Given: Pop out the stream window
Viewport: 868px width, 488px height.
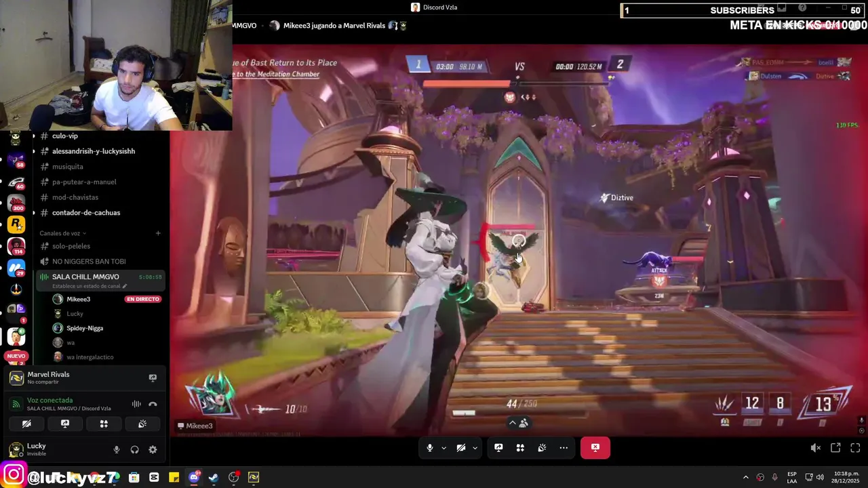Looking at the screenshot, I should click(x=835, y=448).
